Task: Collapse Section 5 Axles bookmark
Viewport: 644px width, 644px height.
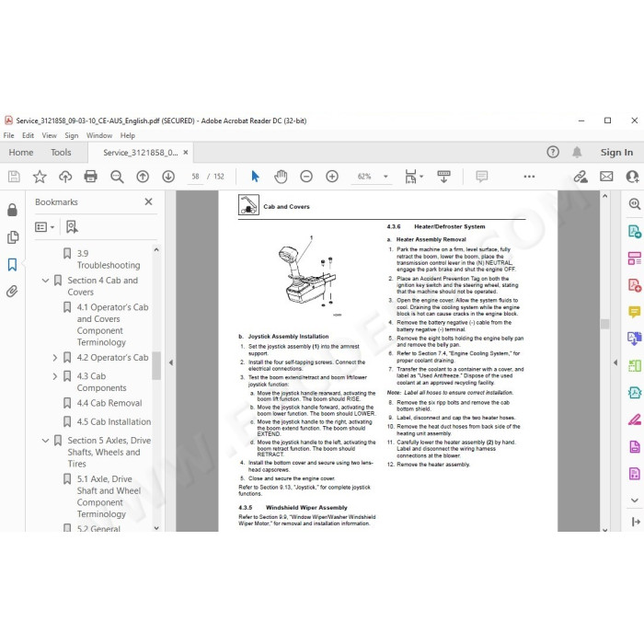Action: [45, 441]
